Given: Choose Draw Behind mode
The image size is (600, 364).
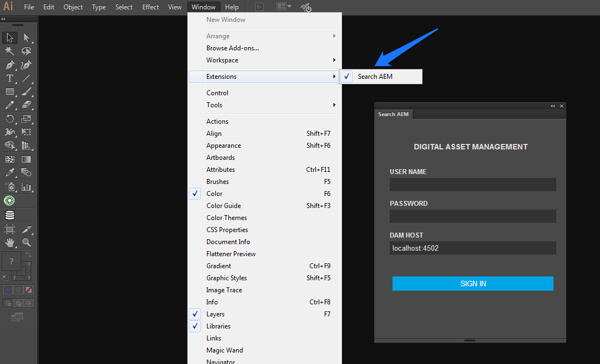Looking at the screenshot, I should (18, 303).
